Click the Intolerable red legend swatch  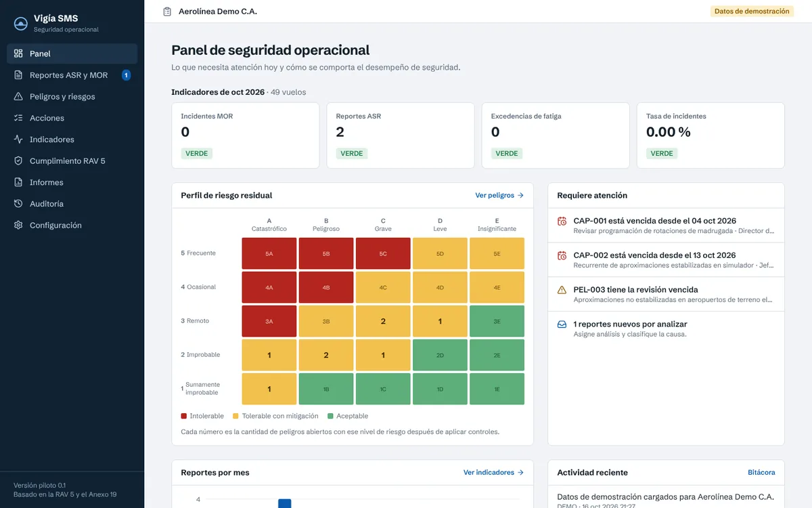click(184, 416)
